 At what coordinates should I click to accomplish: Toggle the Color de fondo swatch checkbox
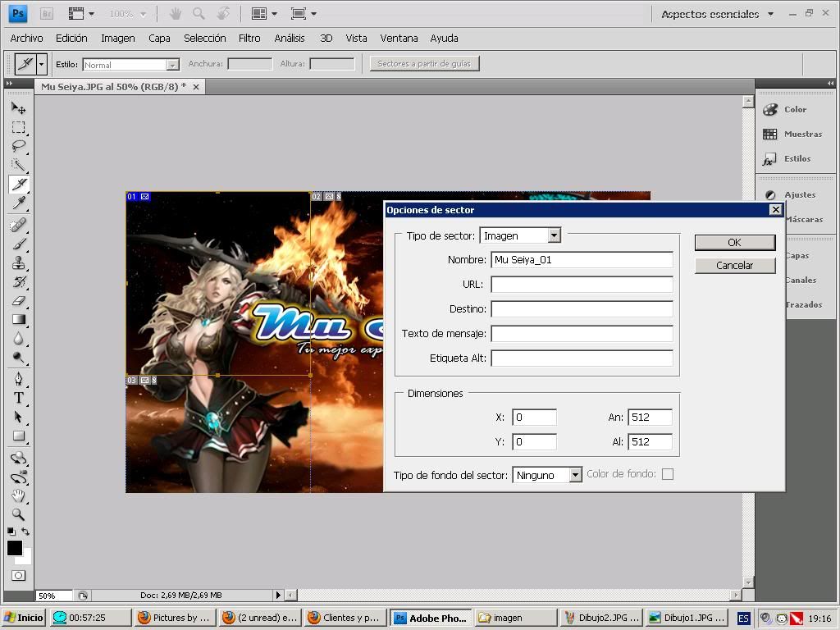click(x=668, y=474)
